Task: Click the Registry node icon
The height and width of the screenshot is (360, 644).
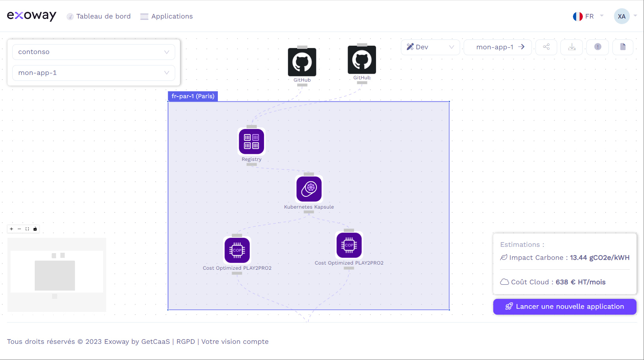Action: point(251,141)
